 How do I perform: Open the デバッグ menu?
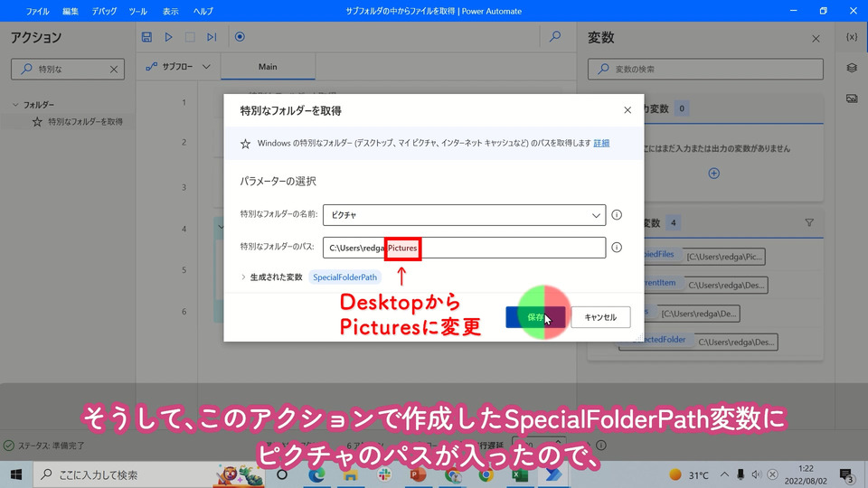coord(104,11)
